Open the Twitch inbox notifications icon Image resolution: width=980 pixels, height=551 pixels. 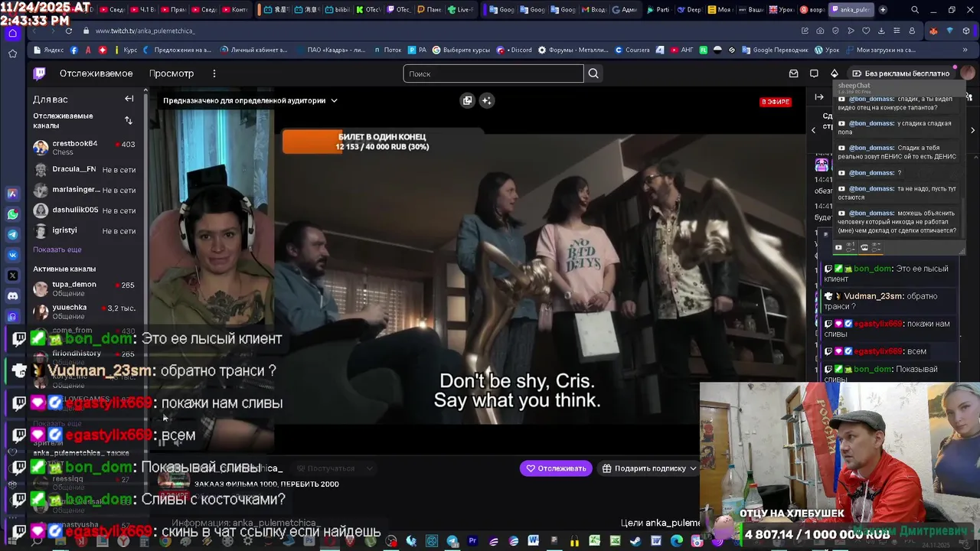pyautogui.click(x=793, y=73)
